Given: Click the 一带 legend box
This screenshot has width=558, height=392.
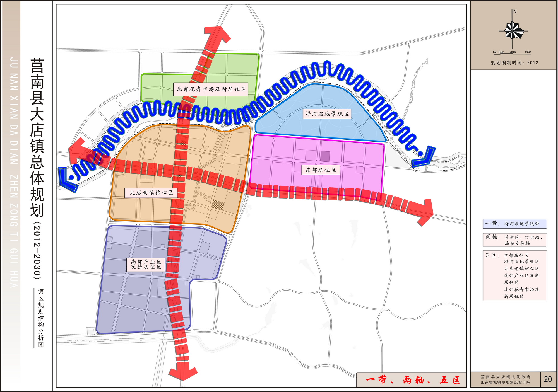Looking at the screenshot, I should tap(514, 224).
